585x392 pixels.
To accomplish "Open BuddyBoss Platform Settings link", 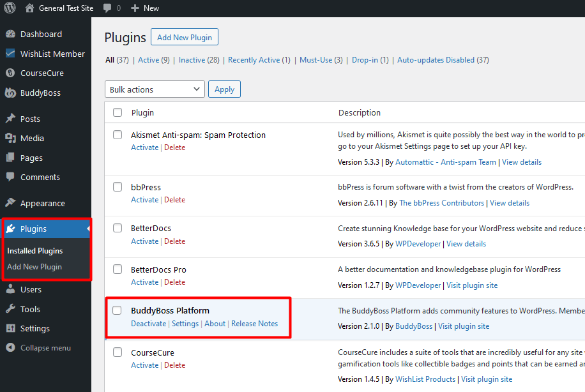I will pos(185,324).
